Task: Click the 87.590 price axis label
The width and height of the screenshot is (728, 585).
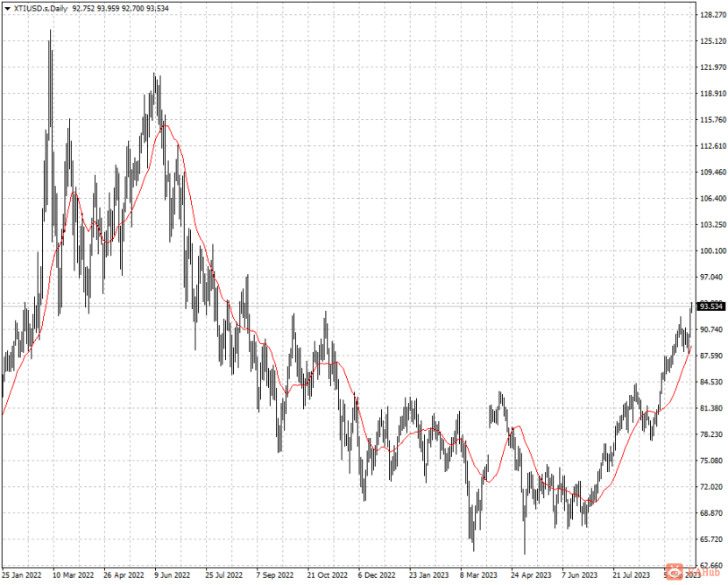Action: (x=713, y=356)
